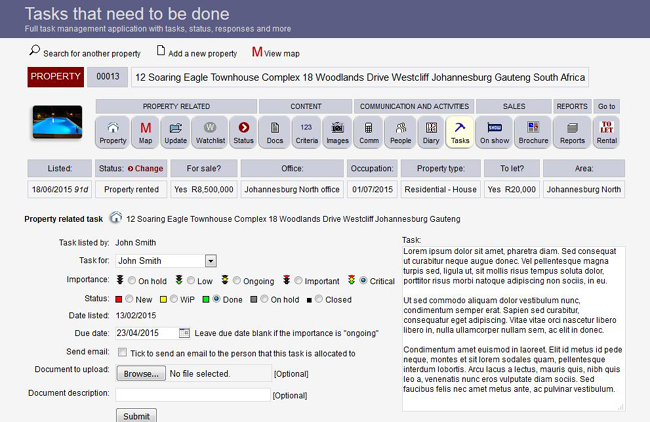The height and width of the screenshot is (422, 650).
Task: Set status to Closed radio button
Action: point(319,299)
